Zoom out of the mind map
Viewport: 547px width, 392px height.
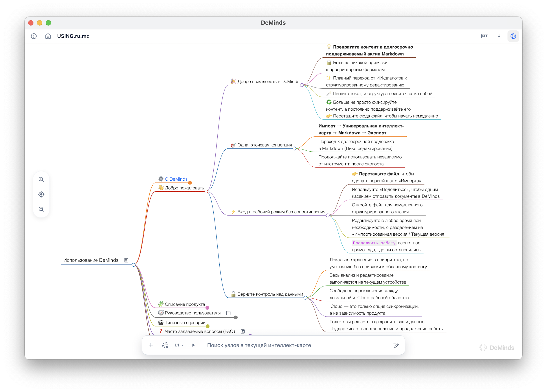tap(41, 209)
